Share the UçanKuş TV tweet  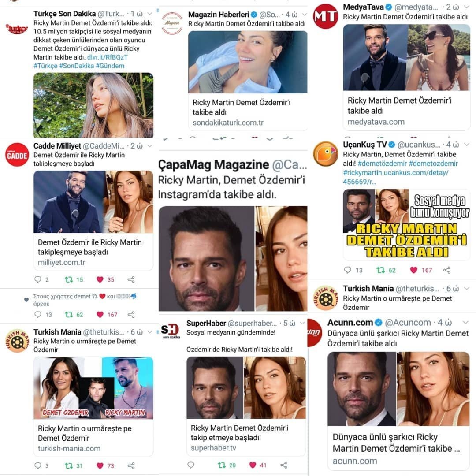click(x=446, y=270)
